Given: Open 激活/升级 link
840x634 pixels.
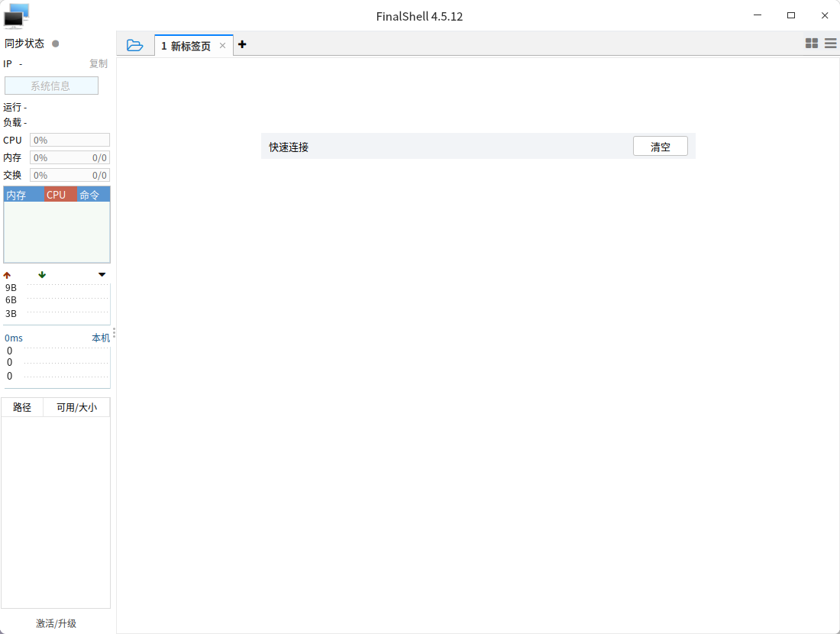Looking at the screenshot, I should 57,623.
